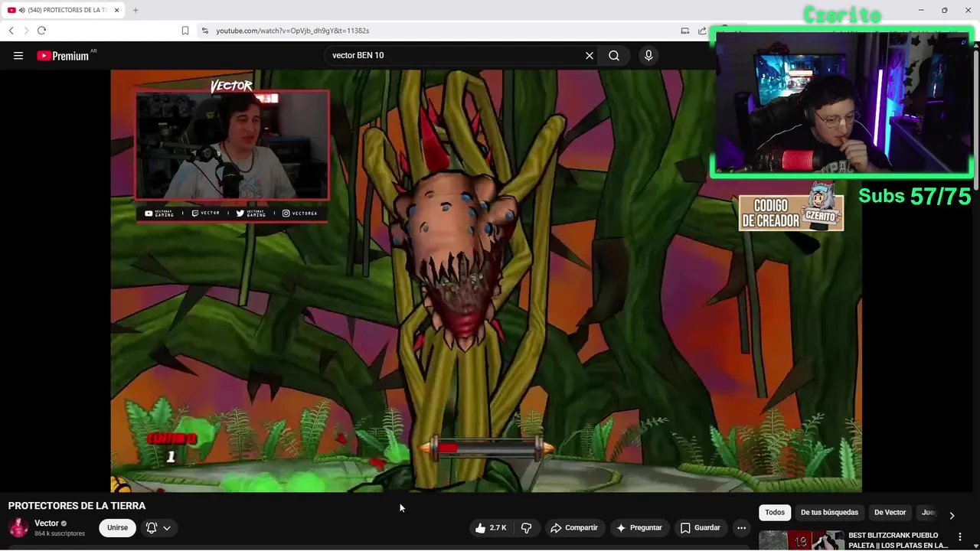Dislike the video with thumbs down
Viewport: 980px width, 551px height.
(x=526, y=527)
